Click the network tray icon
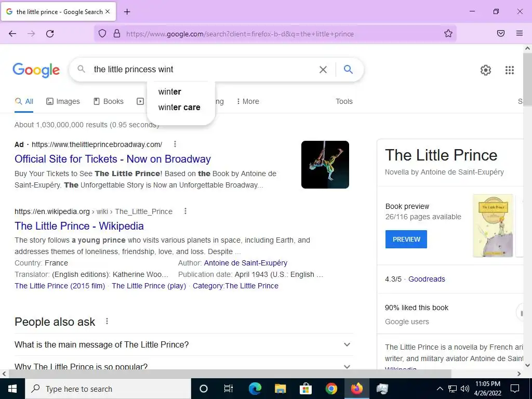 point(453,389)
